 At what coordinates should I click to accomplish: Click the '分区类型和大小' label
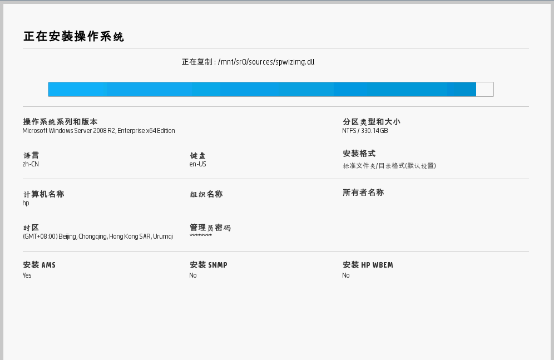(x=371, y=122)
